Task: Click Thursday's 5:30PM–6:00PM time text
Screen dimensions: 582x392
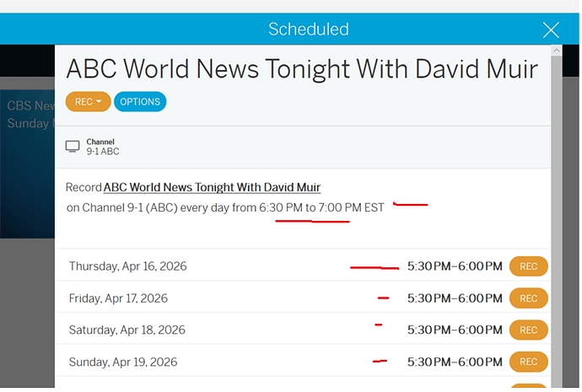Action: click(x=455, y=266)
